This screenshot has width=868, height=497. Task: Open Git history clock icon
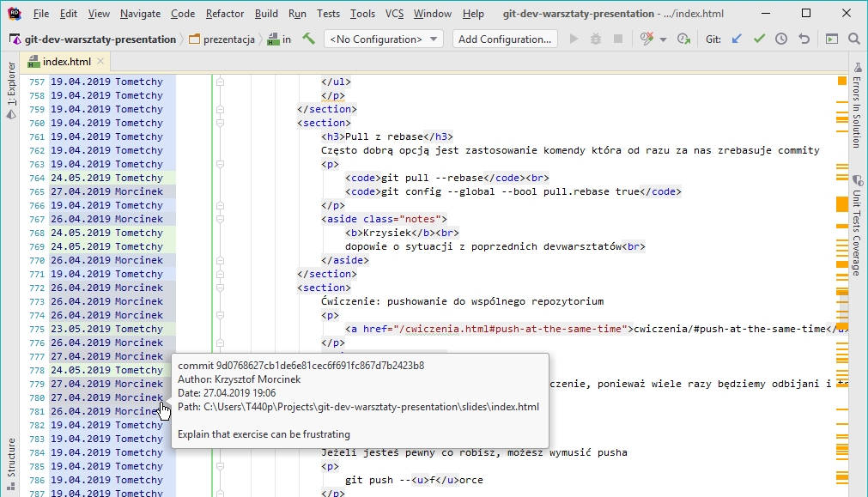pos(781,39)
